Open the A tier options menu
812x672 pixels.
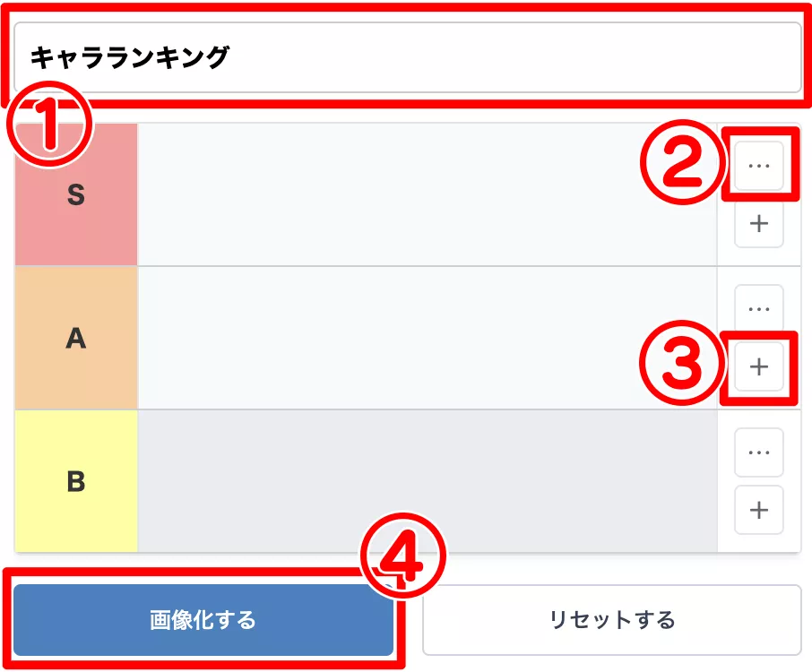click(x=759, y=307)
